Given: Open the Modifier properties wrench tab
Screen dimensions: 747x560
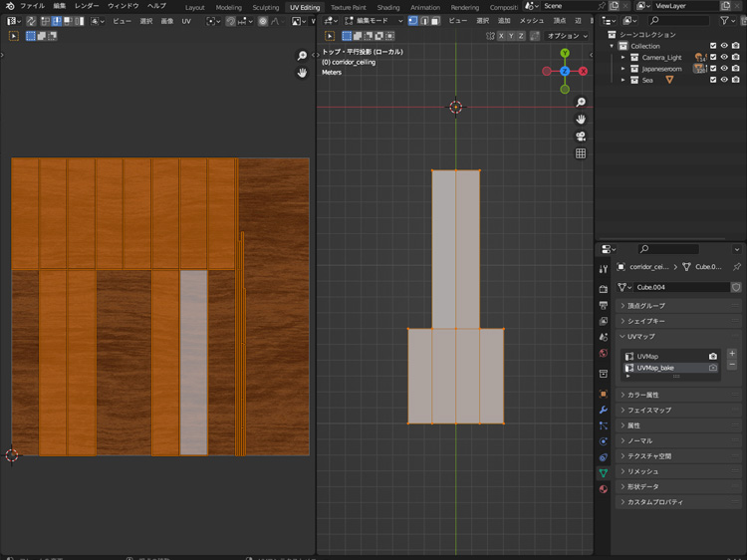Looking at the screenshot, I should click(604, 410).
